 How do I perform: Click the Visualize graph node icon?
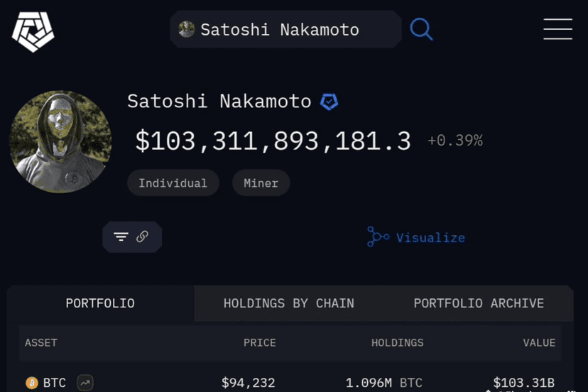coord(378,236)
